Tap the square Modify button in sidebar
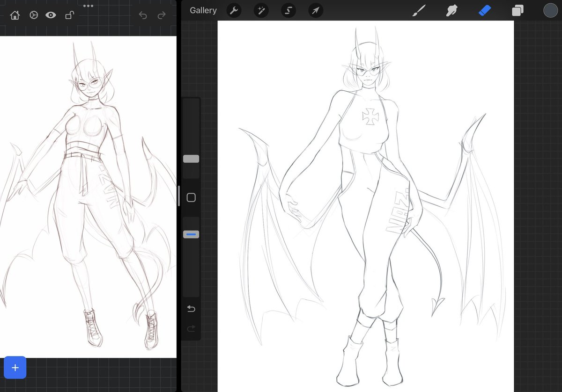562x392 pixels. 191,197
